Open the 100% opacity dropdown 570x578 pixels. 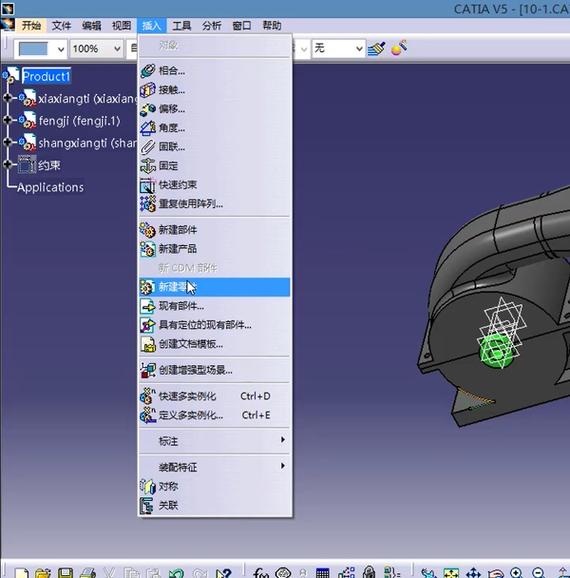(x=96, y=49)
